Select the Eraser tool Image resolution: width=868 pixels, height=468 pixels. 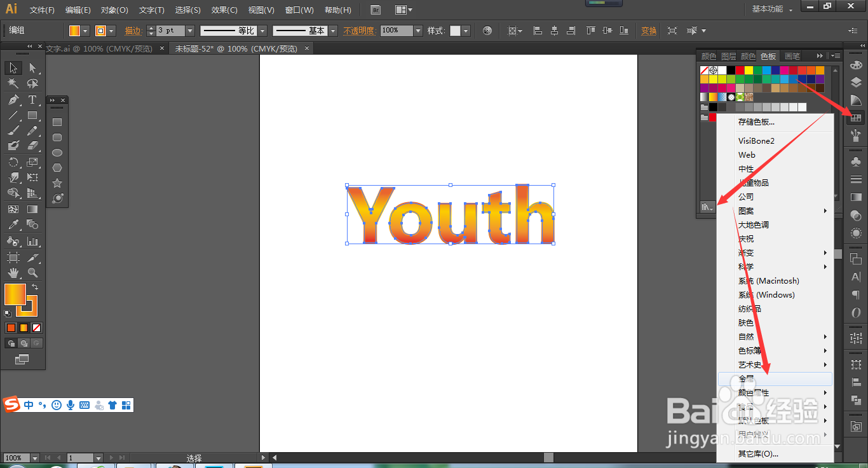[x=32, y=146]
